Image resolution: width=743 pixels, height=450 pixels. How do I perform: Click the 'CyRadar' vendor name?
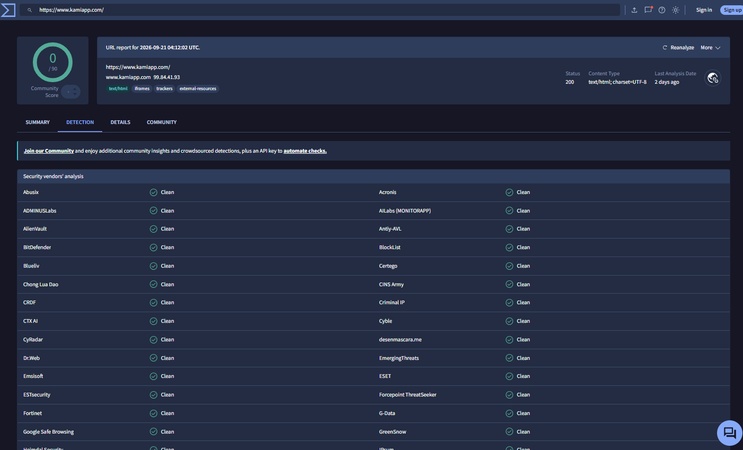(33, 340)
